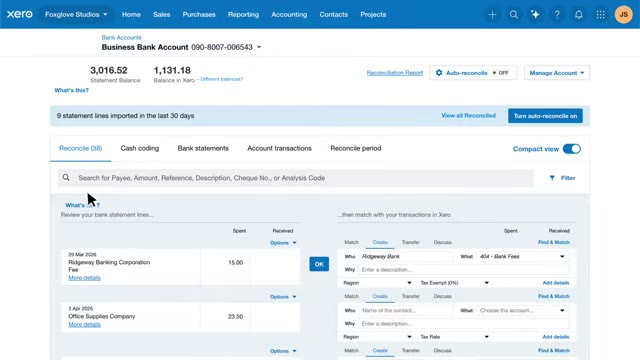Viewport: 640px width, 360px height.
Task: Click View all Reconciled link
Action: [469, 116]
